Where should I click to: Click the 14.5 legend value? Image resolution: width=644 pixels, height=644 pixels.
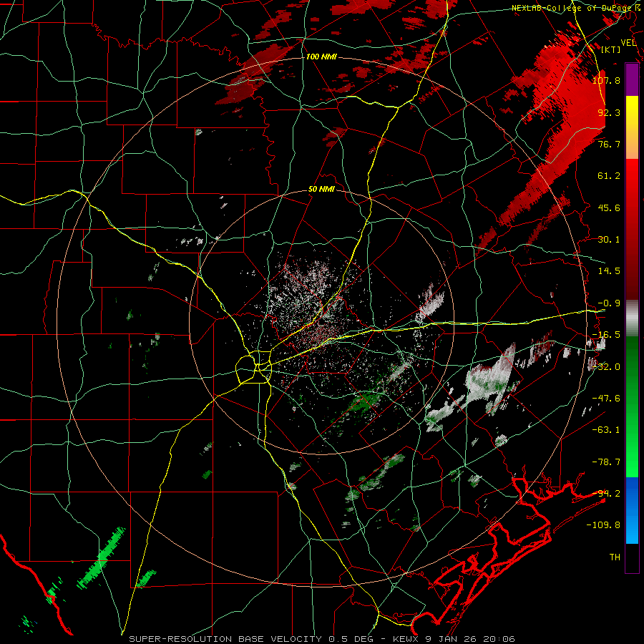tap(609, 271)
